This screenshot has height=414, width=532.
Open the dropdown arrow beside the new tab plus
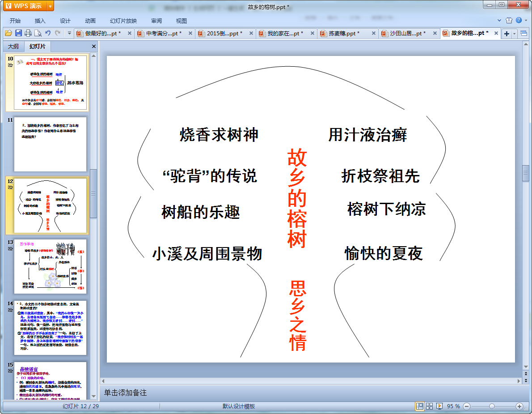click(x=514, y=34)
